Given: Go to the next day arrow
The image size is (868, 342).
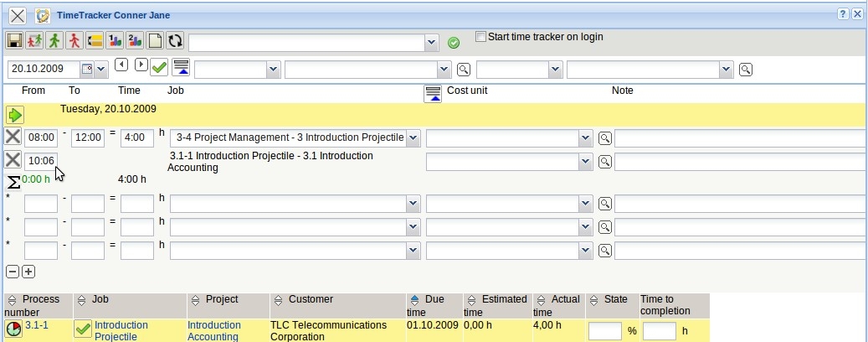Looking at the screenshot, I should (x=141, y=65).
